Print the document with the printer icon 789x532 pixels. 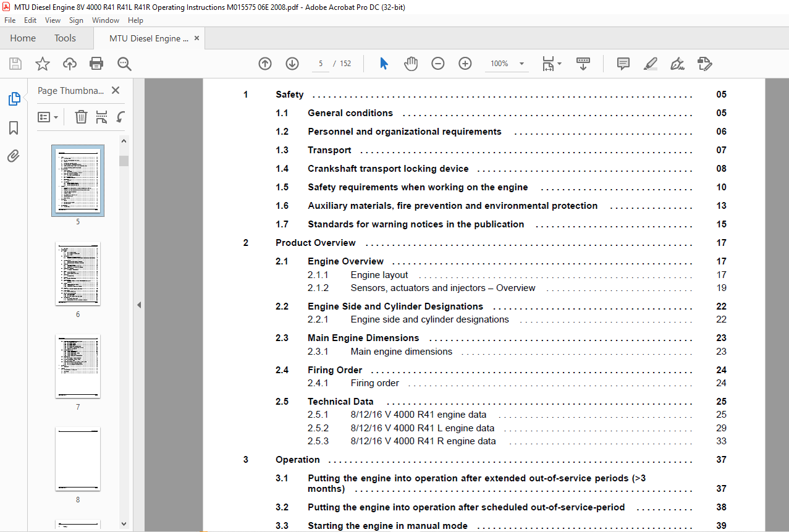96,64
